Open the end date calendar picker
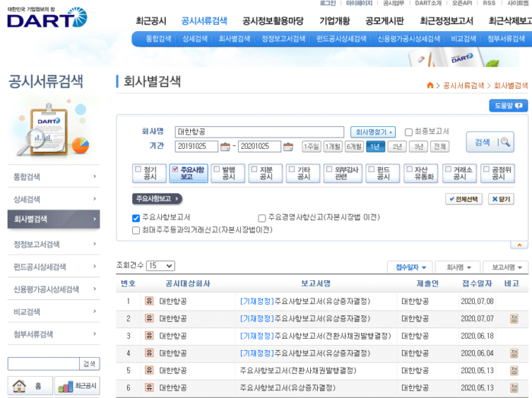The image size is (532, 398). click(288, 147)
